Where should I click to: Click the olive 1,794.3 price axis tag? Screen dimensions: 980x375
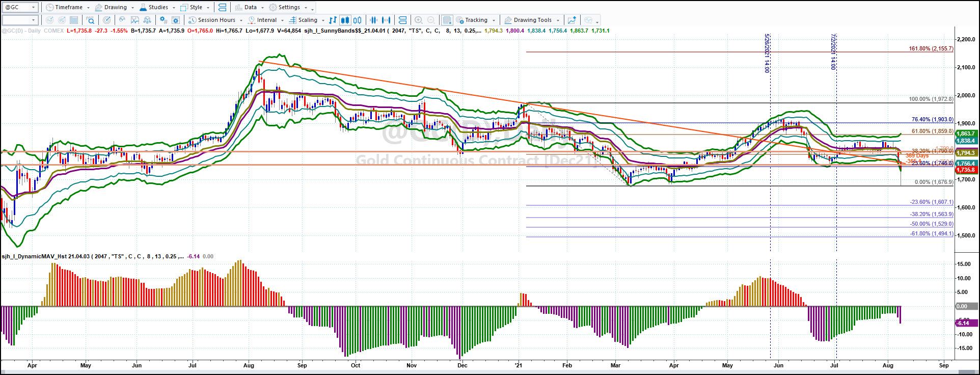coord(966,153)
